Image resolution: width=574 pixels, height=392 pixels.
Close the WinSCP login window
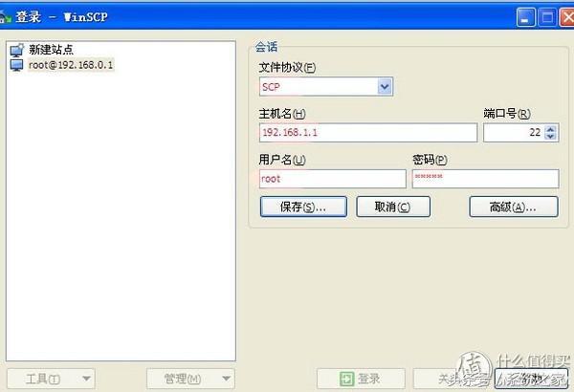pos(567,17)
